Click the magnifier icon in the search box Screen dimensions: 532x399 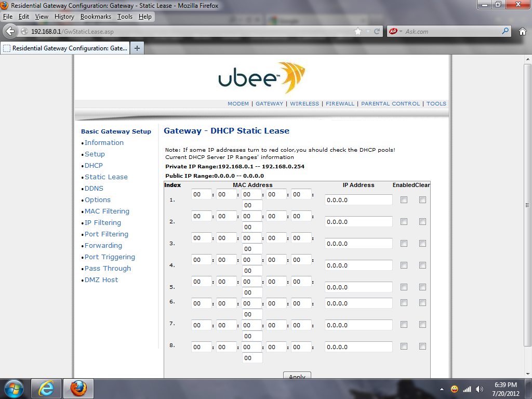(506, 31)
